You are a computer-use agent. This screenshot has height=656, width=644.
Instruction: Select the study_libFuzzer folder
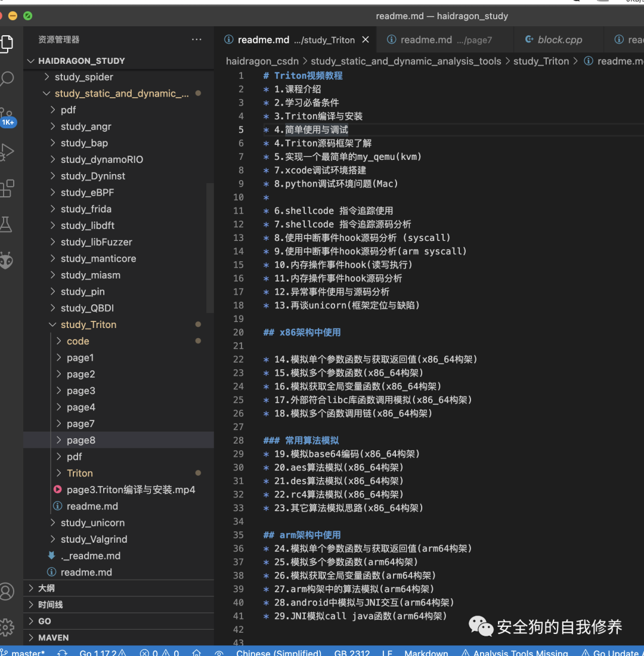(119, 242)
